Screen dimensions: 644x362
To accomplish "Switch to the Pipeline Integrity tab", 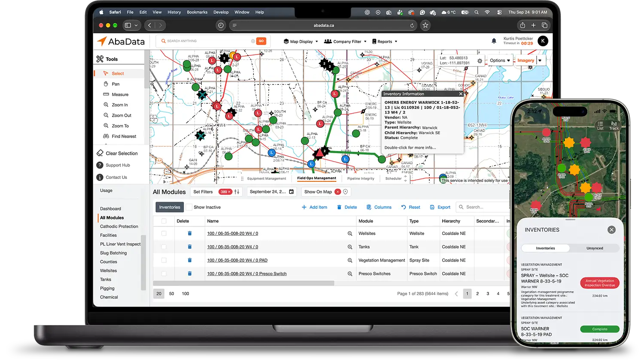I will point(361,178).
